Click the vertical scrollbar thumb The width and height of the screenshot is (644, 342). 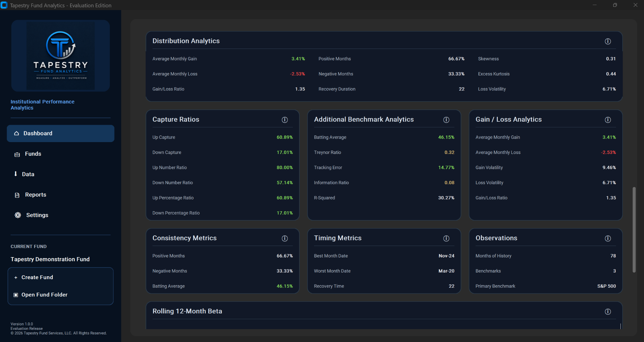coord(634,230)
